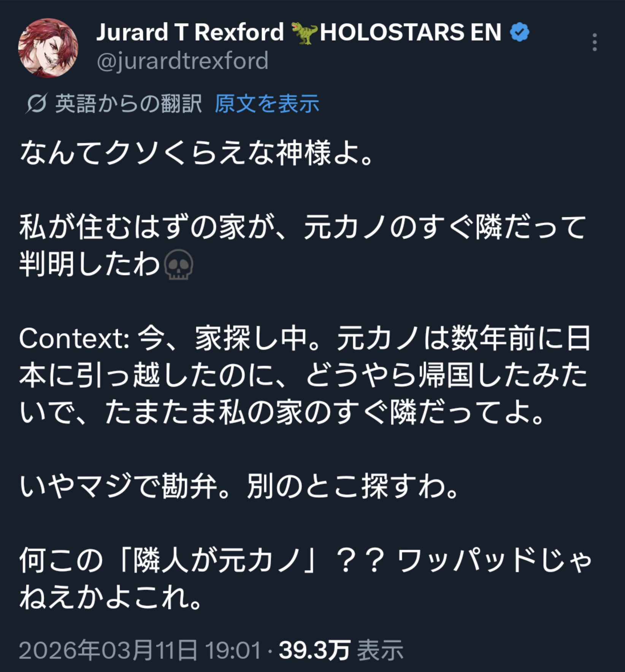Show original text via 原文を表示
Viewport: 625px width, 672px height.
click(267, 103)
